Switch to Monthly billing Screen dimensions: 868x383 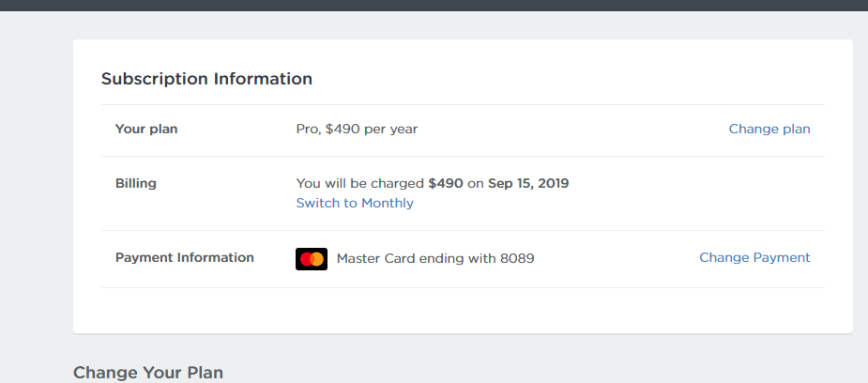pyautogui.click(x=355, y=203)
